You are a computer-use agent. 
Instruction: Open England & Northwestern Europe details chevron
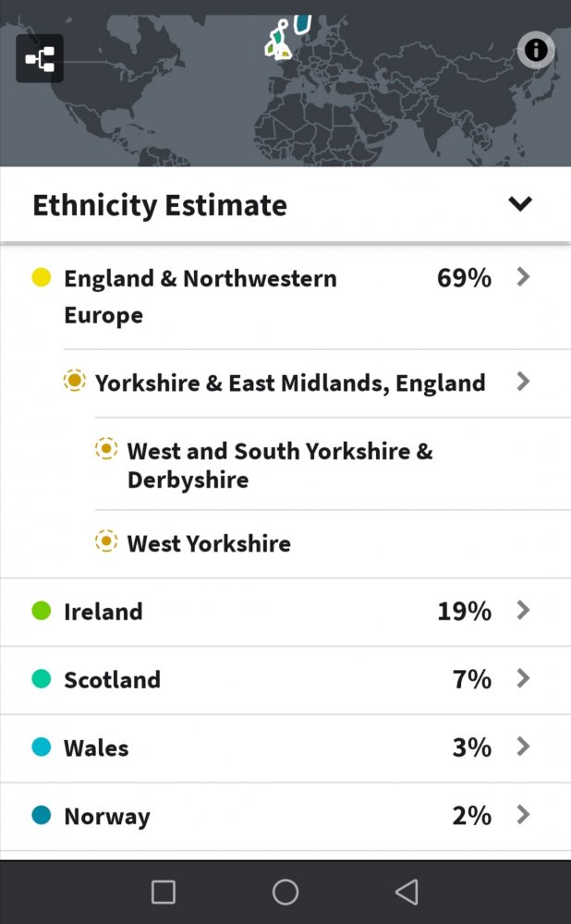tap(523, 277)
